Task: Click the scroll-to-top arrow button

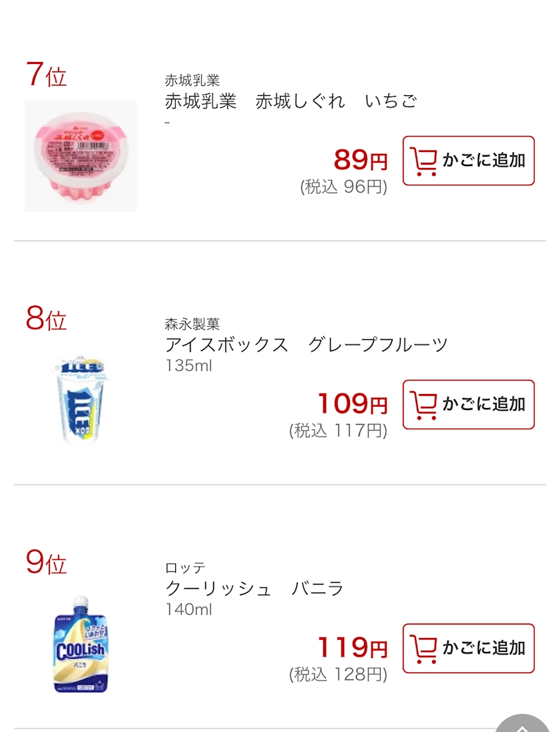Action: (x=523, y=724)
